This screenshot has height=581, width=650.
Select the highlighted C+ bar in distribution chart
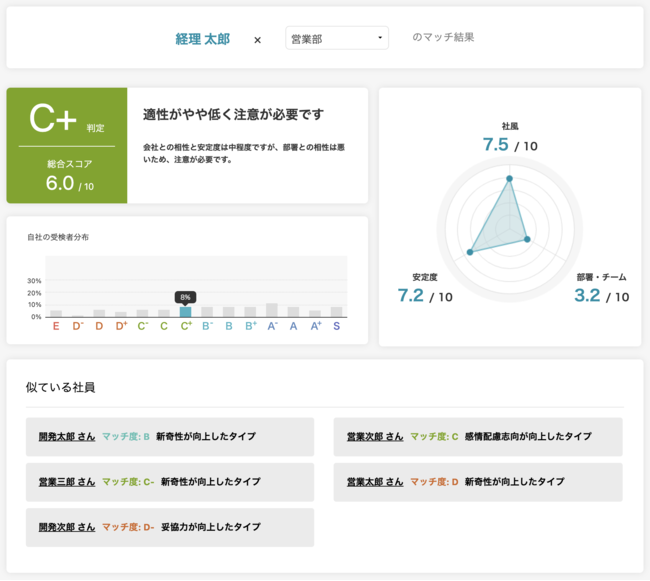[x=185, y=312]
